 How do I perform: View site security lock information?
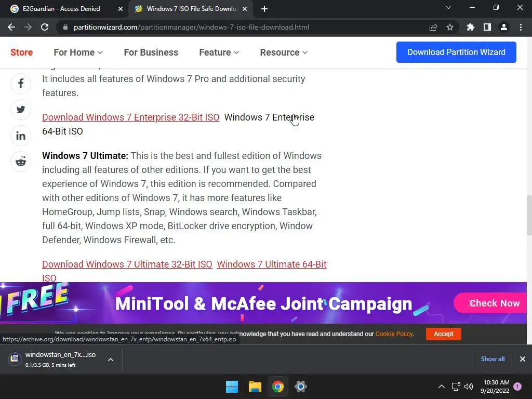point(65,27)
